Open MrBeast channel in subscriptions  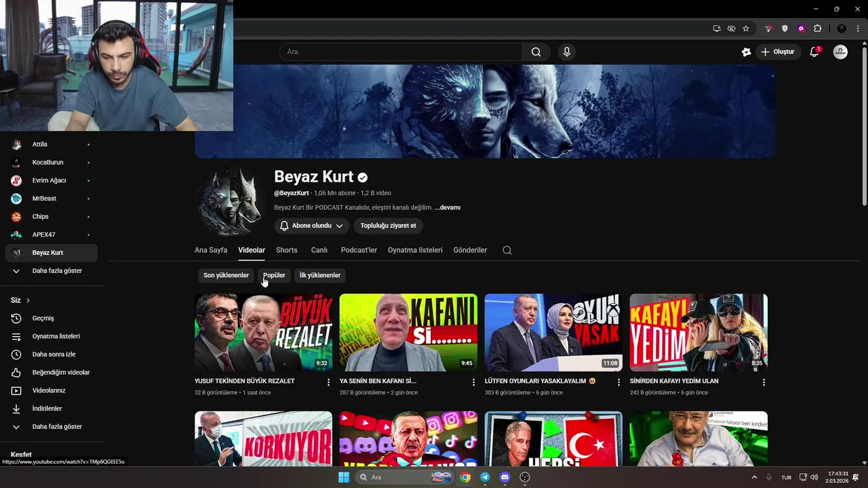point(52,199)
